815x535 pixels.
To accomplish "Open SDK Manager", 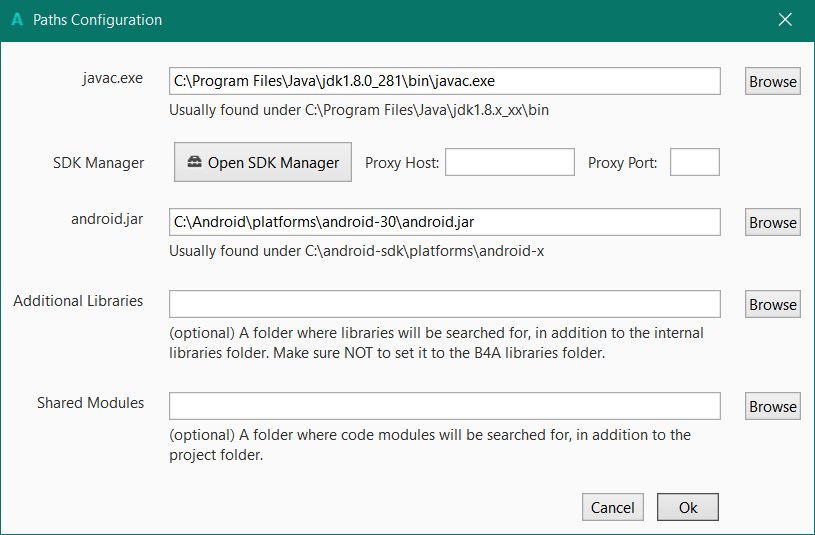I will (263, 162).
